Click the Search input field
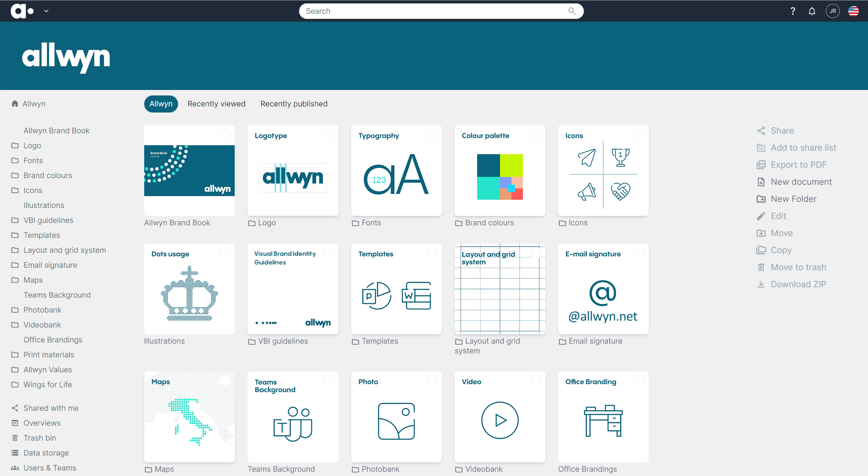This screenshot has height=476, width=868. click(441, 11)
